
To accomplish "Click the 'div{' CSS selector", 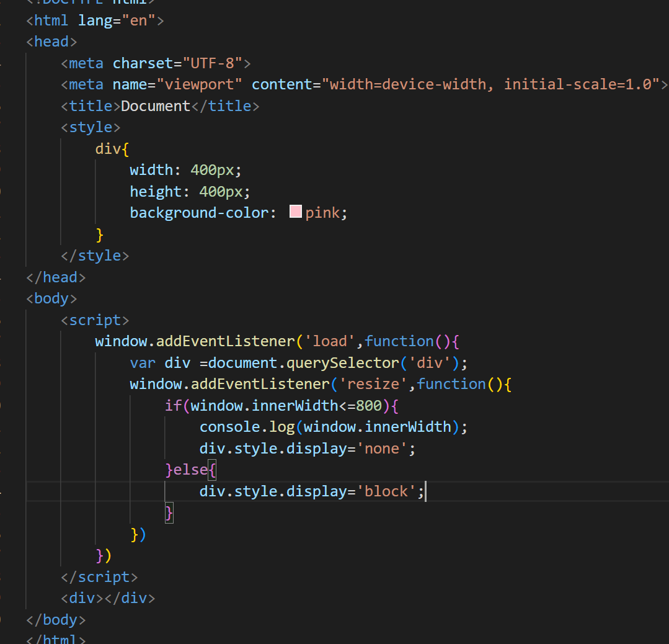I will tap(112, 149).
